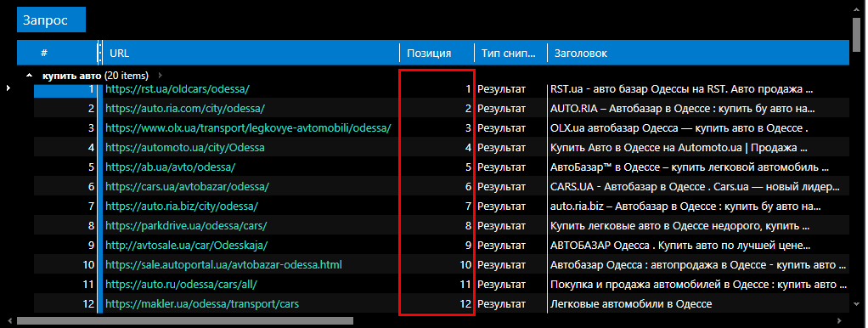Open link https://cars.ua/avtobazar/odessa/
Image resolution: width=868 pixels, height=328 pixels.
tap(187, 187)
